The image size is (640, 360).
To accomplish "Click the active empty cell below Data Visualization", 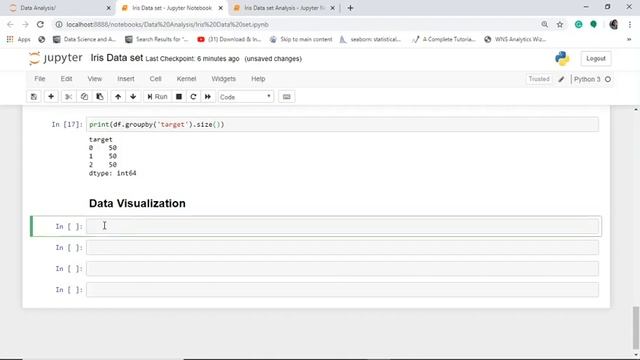I will [342, 226].
